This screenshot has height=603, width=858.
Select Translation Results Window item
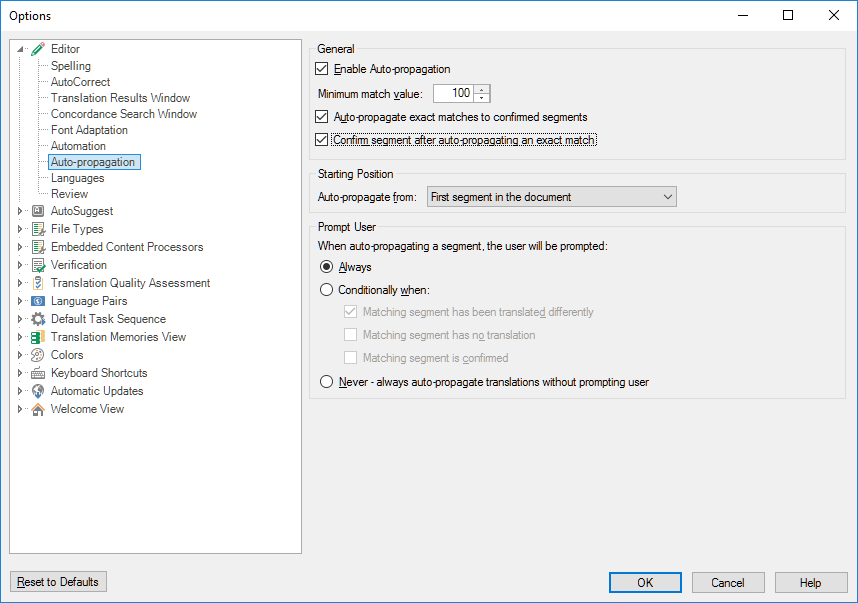(x=120, y=98)
